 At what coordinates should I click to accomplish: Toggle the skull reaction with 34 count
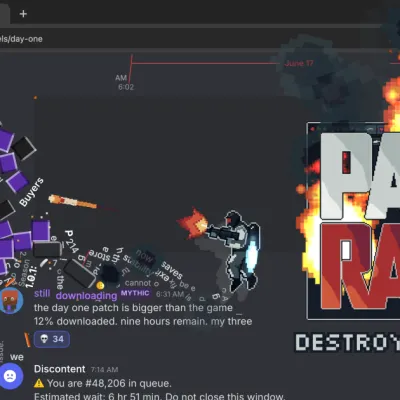pyautogui.click(x=52, y=339)
